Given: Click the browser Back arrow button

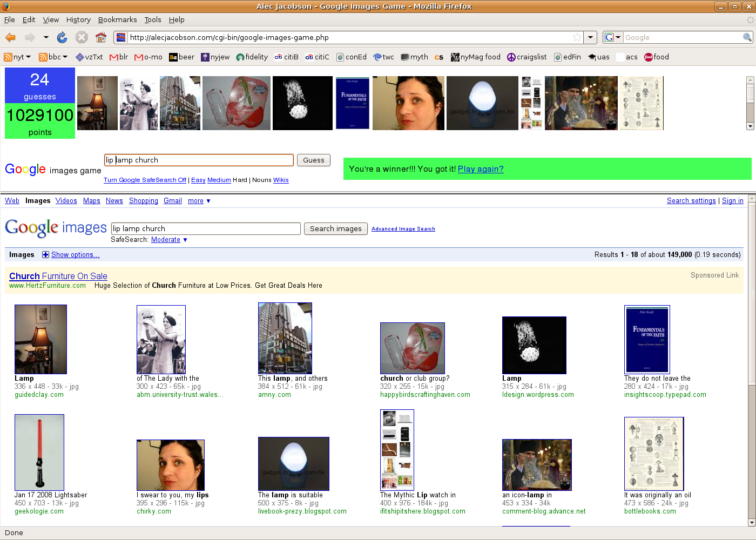Looking at the screenshot, I should click(10, 37).
